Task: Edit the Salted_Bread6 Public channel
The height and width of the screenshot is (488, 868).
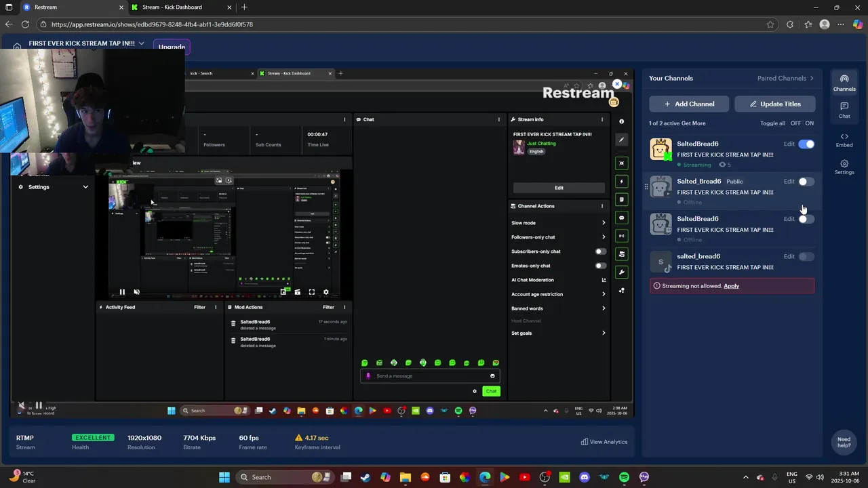Action: tap(789, 182)
